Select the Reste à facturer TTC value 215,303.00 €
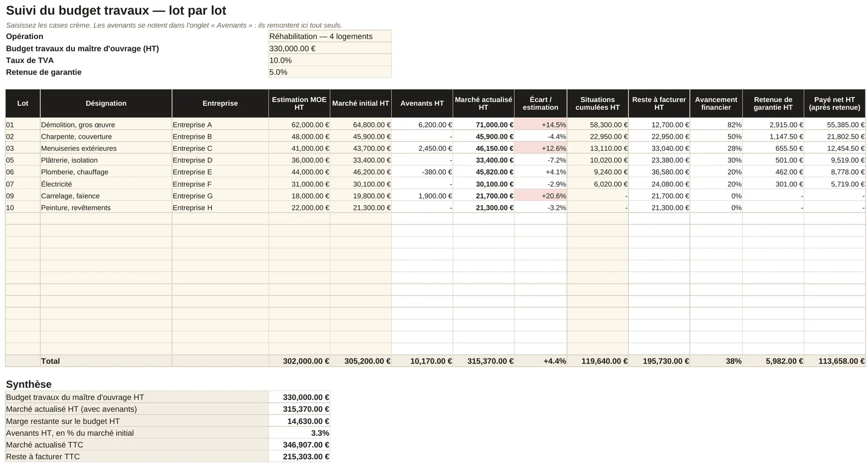Screen dimensions: 868x467 pos(299,457)
